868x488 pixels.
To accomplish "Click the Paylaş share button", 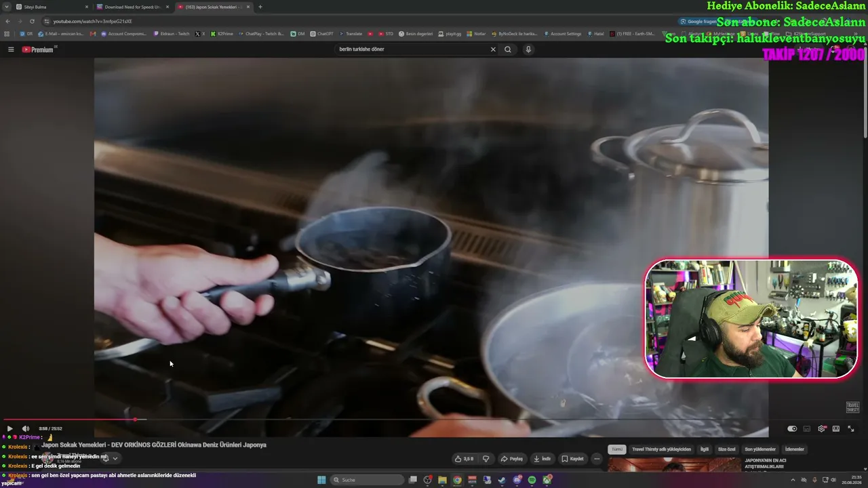I will (512, 459).
